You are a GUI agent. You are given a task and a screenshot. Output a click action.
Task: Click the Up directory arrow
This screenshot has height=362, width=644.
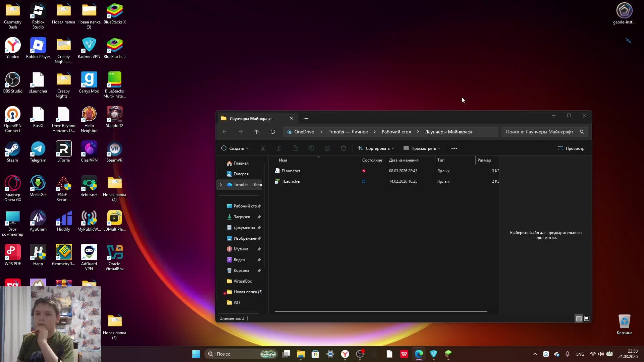click(x=257, y=132)
